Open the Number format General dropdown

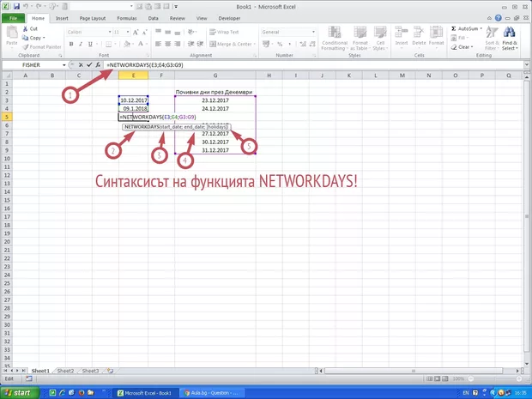coord(313,32)
